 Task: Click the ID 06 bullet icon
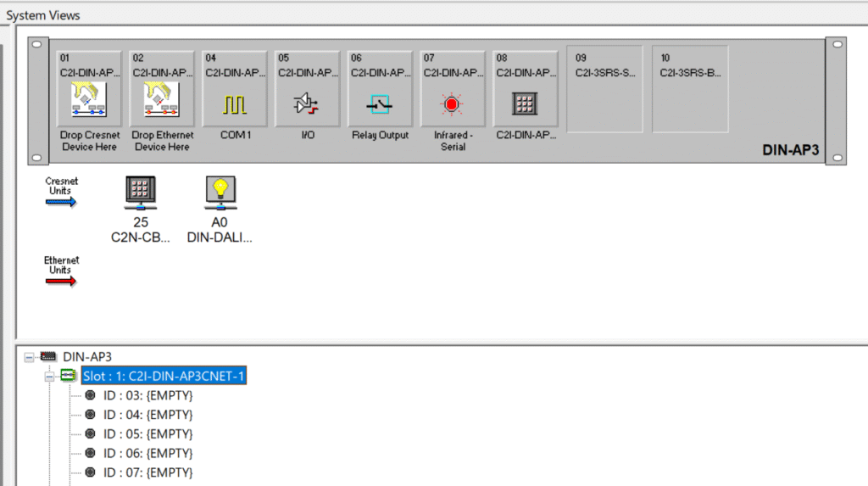90,453
